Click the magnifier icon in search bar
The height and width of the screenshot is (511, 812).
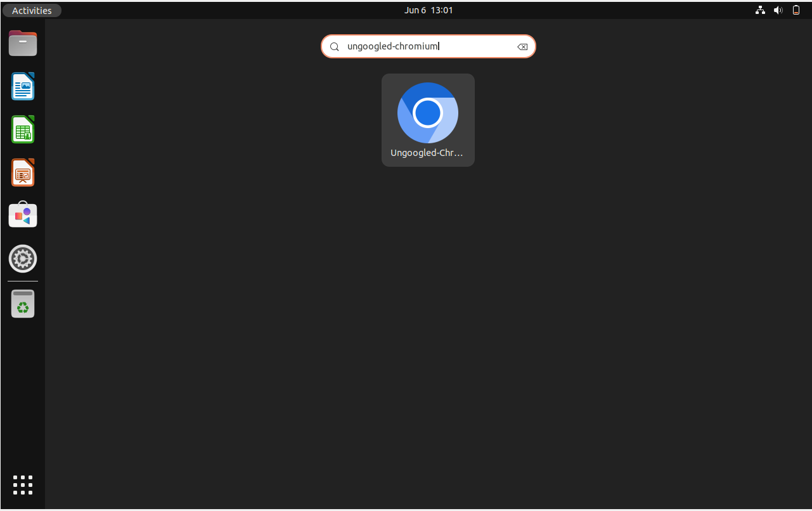click(335, 47)
